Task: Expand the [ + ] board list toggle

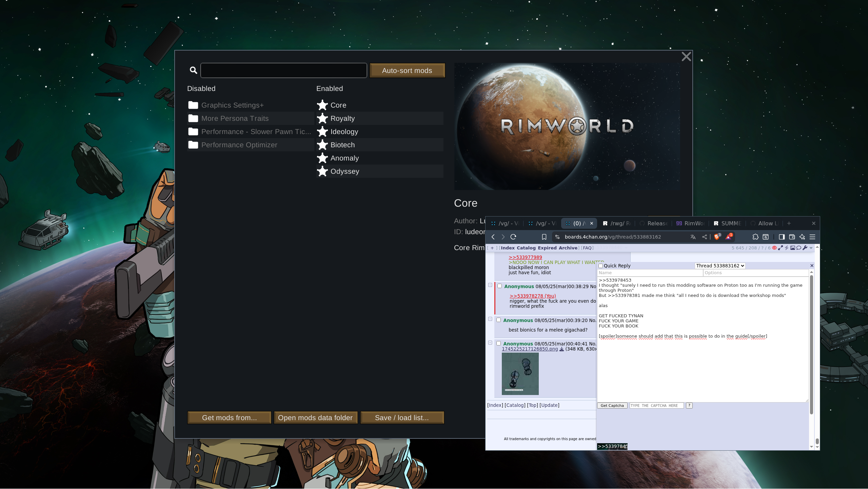Action: [x=492, y=248]
